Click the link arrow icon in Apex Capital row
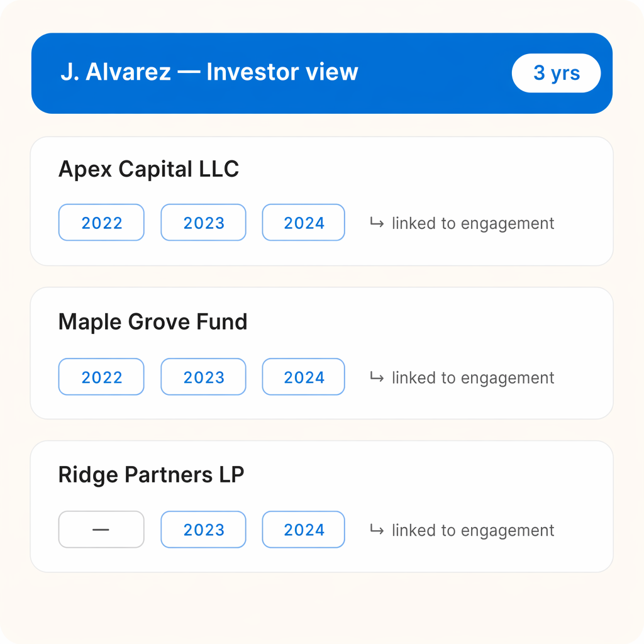This screenshot has height=644, width=644. (377, 223)
